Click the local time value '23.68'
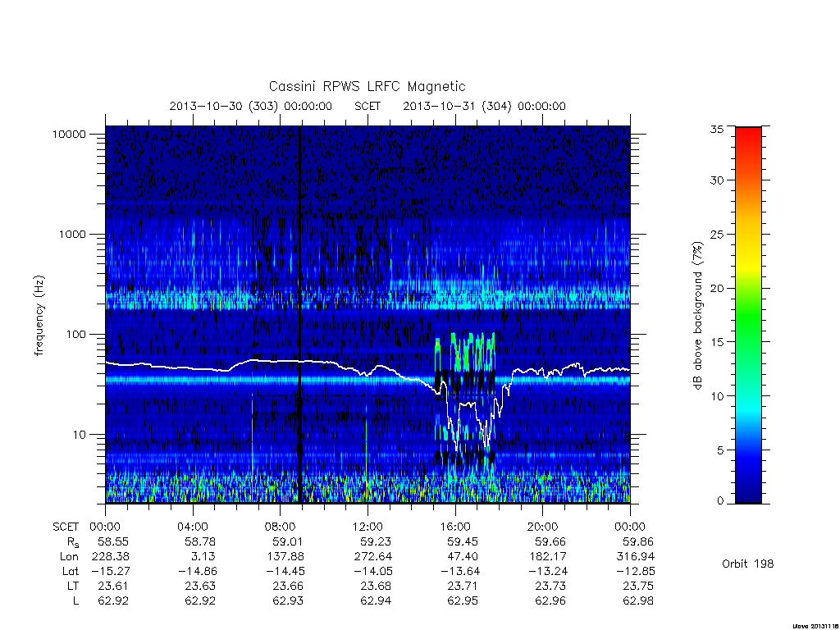This screenshot has height=630, width=840. (376, 586)
